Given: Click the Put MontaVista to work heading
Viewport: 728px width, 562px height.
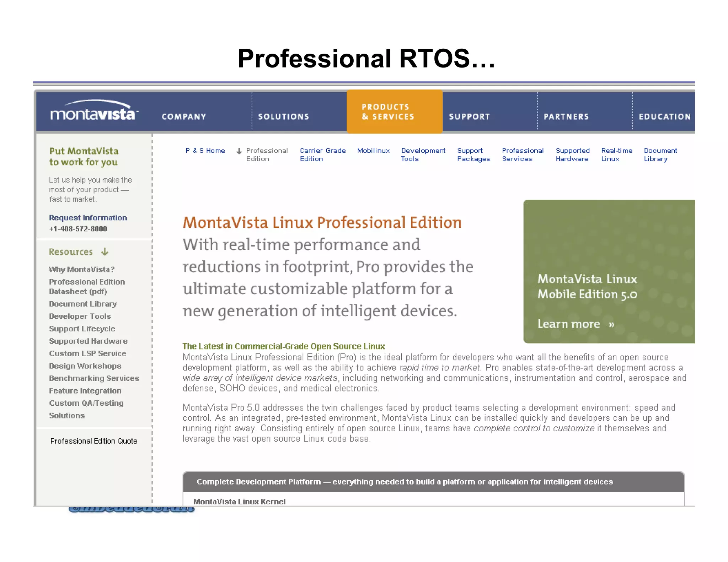Looking at the screenshot, I should pos(84,157).
